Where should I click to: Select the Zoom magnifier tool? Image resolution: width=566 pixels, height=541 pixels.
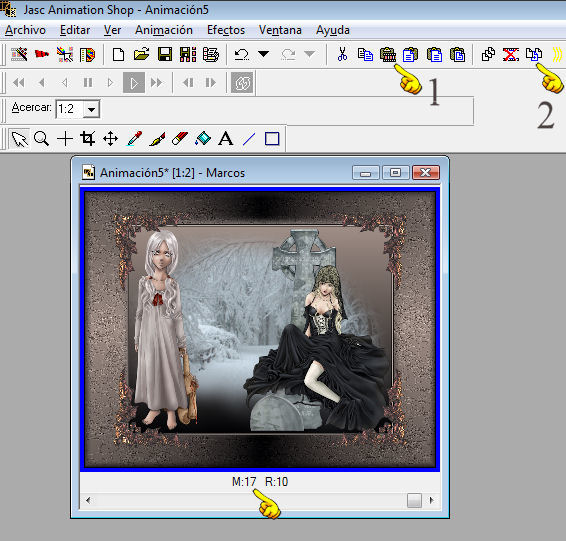pyautogui.click(x=42, y=139)
